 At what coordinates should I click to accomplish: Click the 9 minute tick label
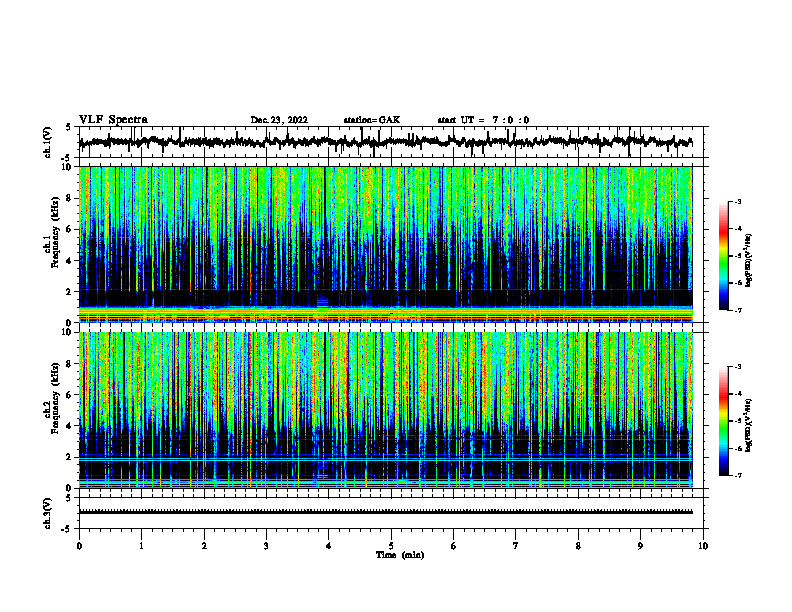(640, 546)
